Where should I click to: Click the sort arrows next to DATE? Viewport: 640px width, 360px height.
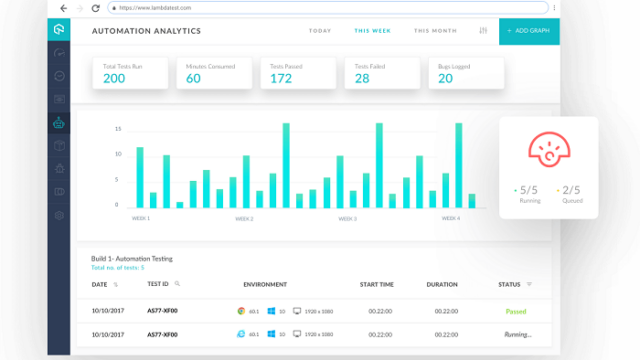coord(116,284)
